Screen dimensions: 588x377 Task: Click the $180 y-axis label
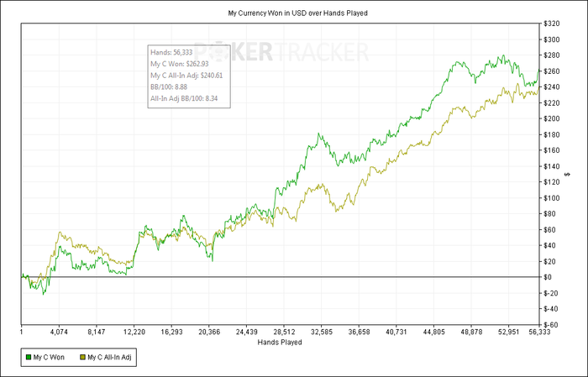(552, 134)
